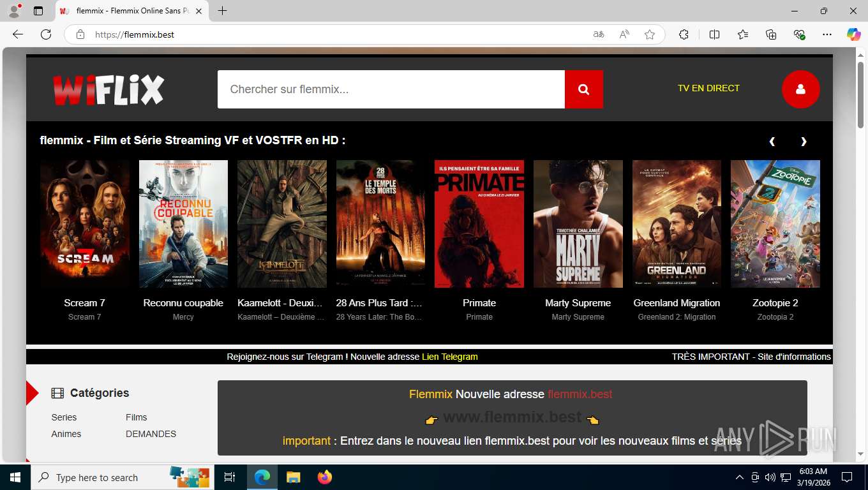868x490 pixels.
Task: Open the read aloud icon
Action: point(624,34)
